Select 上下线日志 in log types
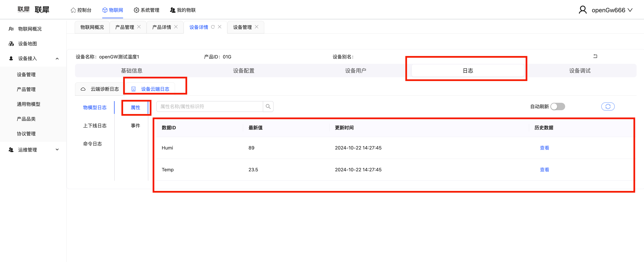 (x=95, y=126)
